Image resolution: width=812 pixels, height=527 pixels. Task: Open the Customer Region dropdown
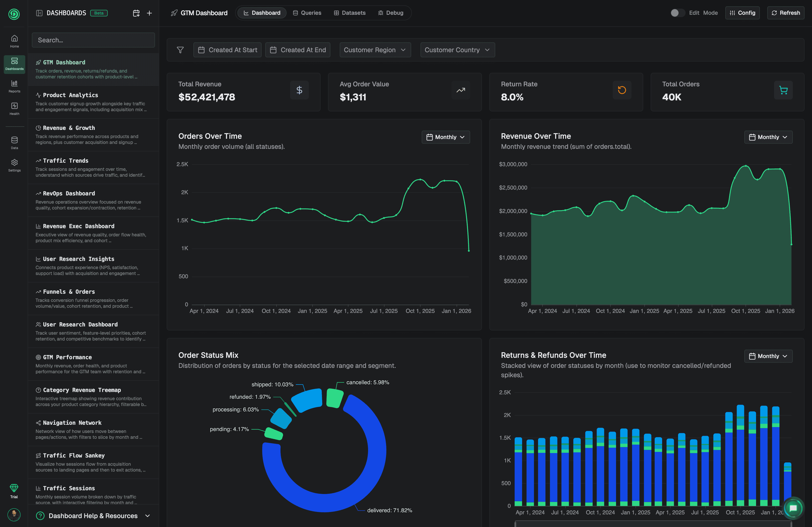point(375,50)
